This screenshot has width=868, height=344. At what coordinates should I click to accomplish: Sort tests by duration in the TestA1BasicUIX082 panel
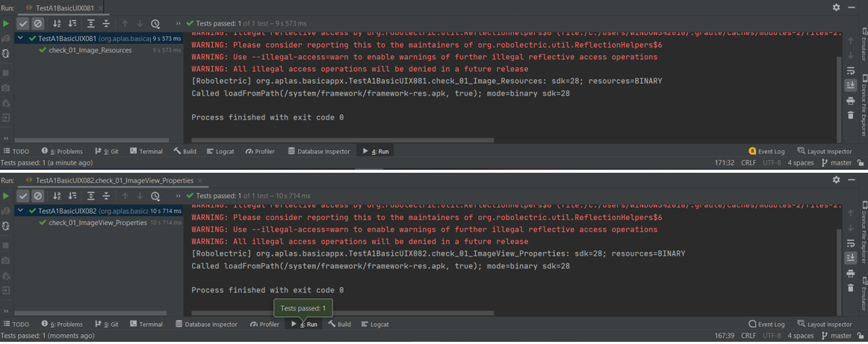(x=72, y=196)
